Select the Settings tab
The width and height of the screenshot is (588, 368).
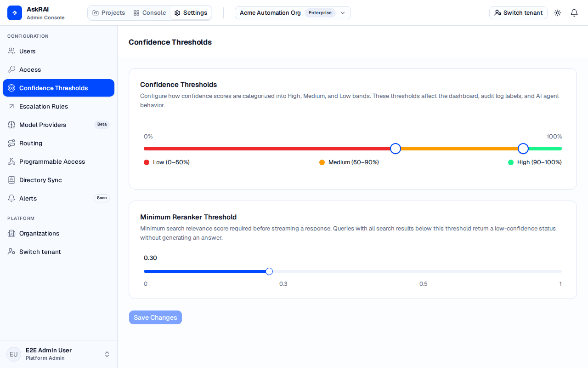pyautogui.click(x=191, y=13)
